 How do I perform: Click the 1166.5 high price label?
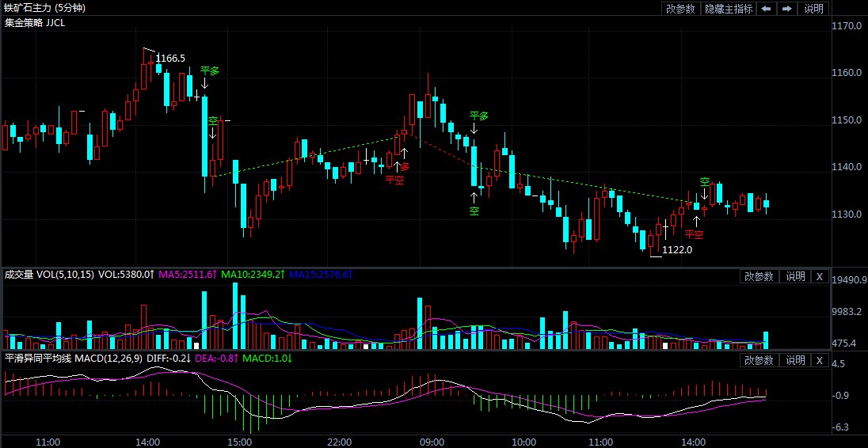tap(170, 59)
